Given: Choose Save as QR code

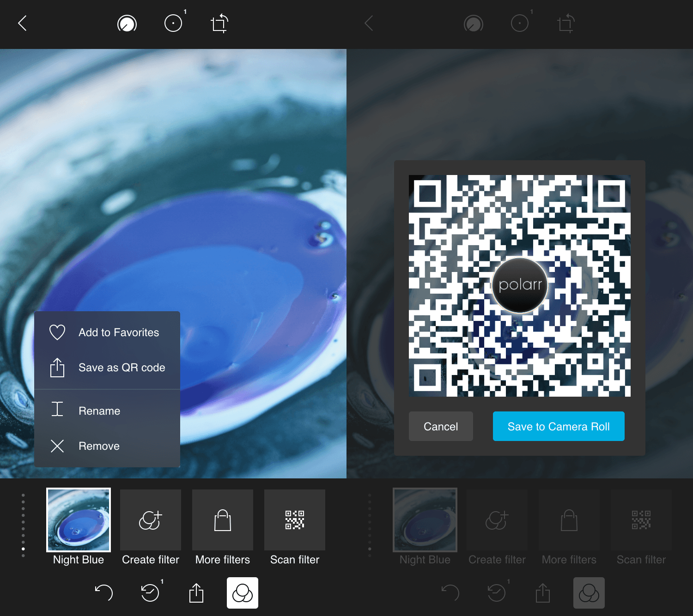Looking at the screenshot, I should click(107, 368).
